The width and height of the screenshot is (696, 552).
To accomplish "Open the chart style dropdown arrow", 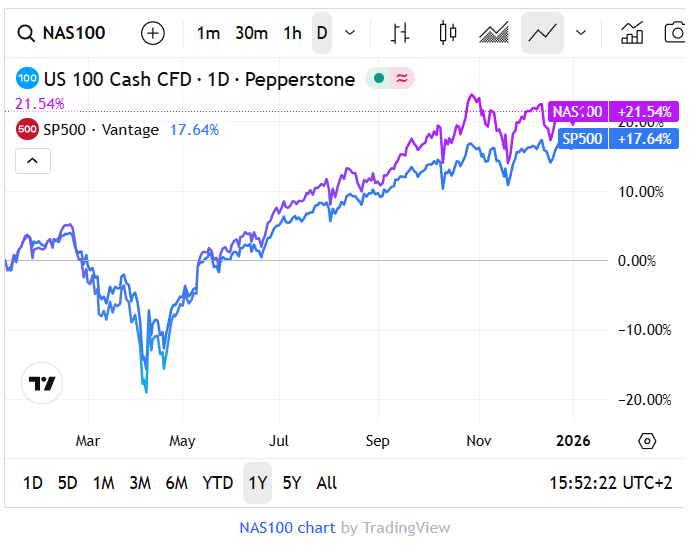I will (580, 33).
